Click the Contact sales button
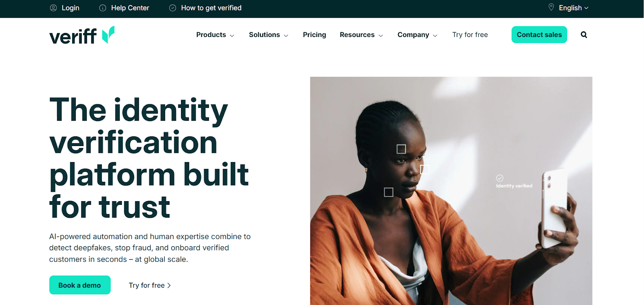This screenshot has width=644, height=305. [539, 35]
